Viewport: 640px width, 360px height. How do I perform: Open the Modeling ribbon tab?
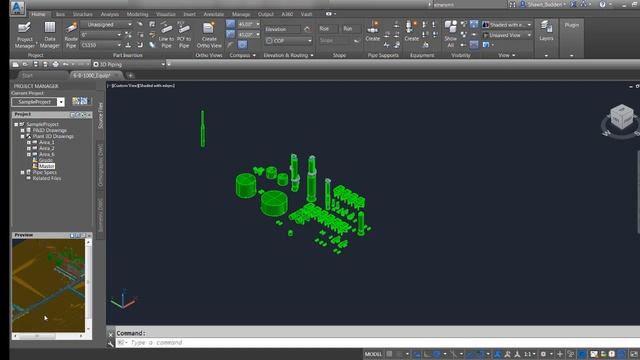[x=137, y=14]
